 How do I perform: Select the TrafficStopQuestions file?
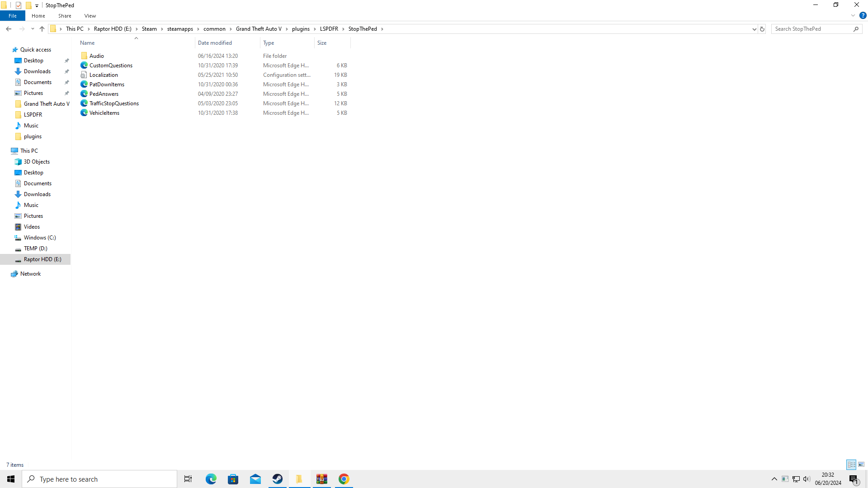(x=114, y=103)
